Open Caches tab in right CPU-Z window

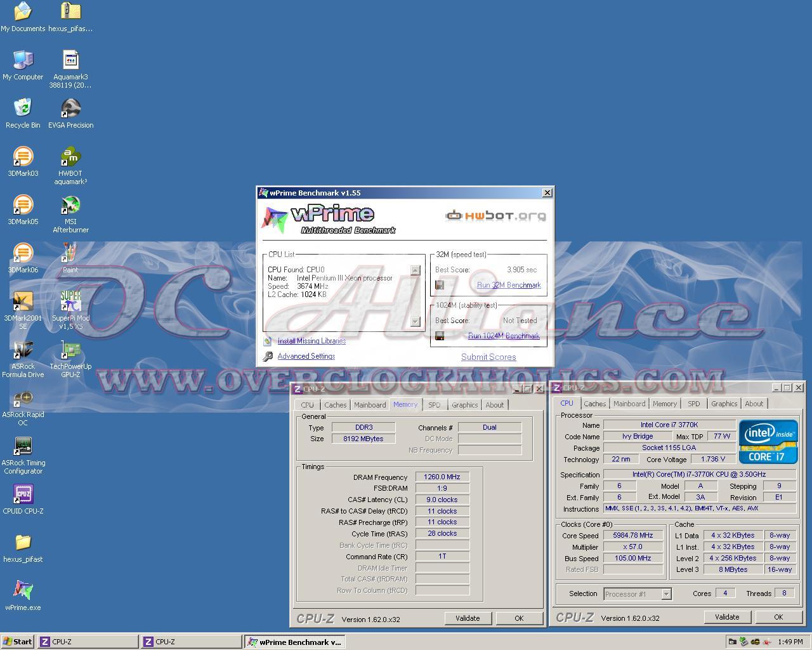(595, 404)
